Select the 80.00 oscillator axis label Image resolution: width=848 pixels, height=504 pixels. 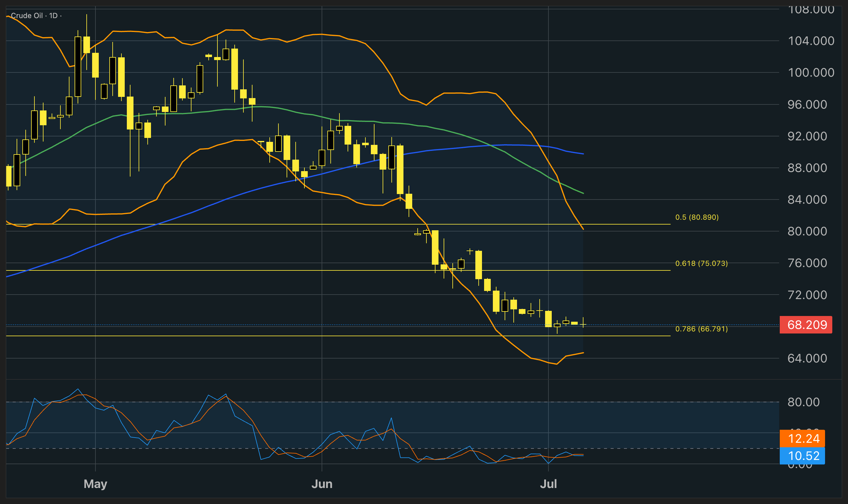tap(804, 402)
